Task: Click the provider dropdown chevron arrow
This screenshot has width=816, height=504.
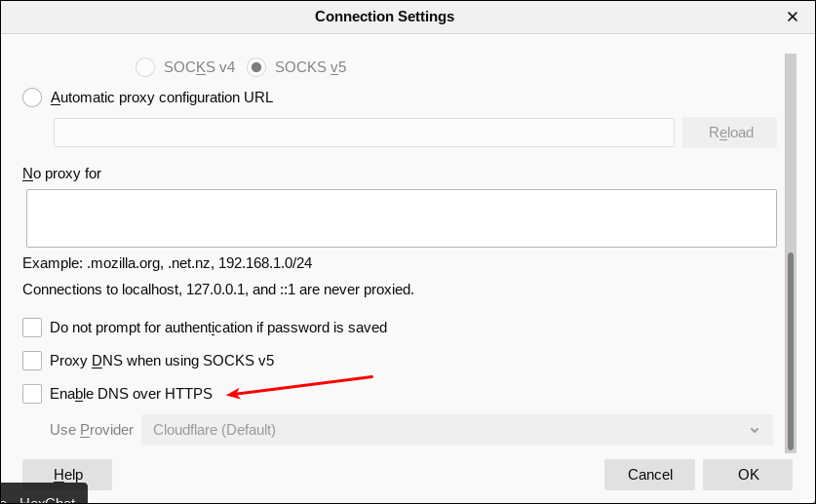Action: coord(755,430)
